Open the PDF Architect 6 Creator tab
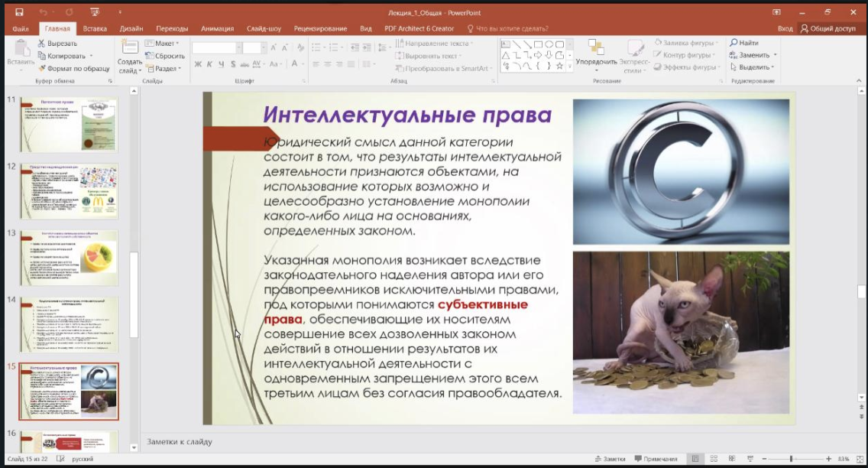Viewport: 868px width, 468px height. [x=419, y=28]
